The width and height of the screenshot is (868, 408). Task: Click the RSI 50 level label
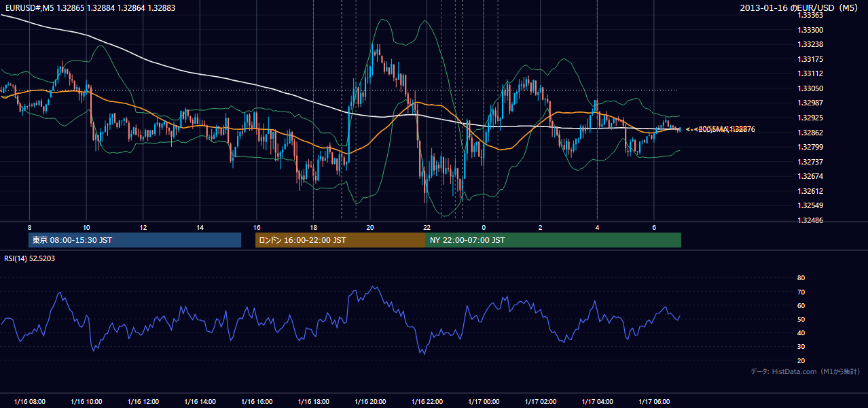801,319
